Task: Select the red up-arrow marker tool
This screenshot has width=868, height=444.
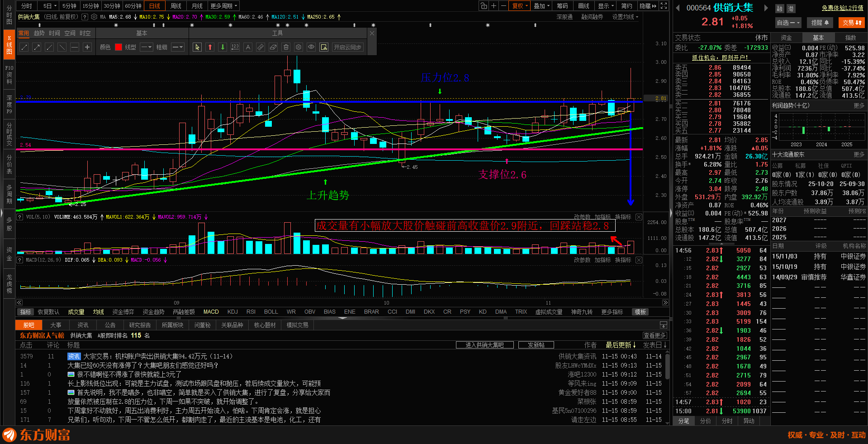Action: 210,47
